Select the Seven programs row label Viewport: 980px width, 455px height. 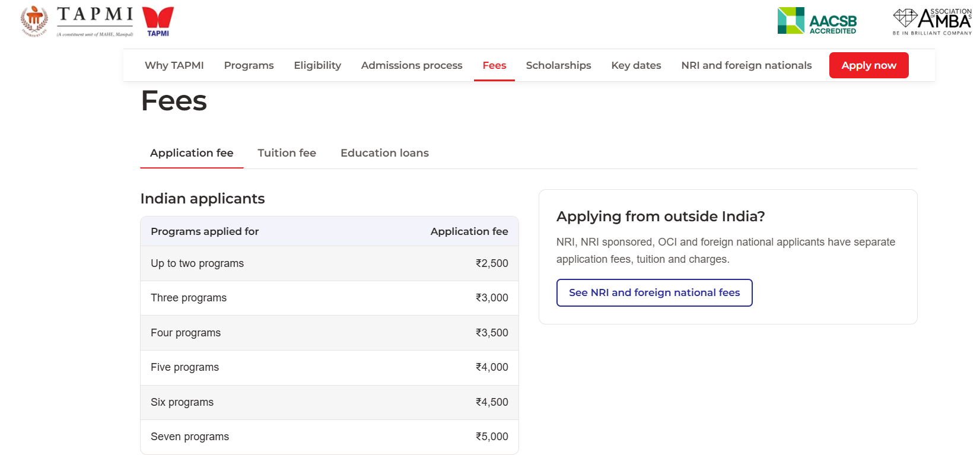click(x=190, y=437)
